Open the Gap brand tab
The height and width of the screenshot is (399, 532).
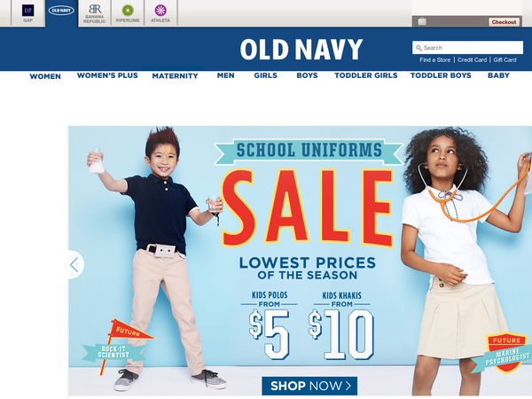(x=27, y=13)
